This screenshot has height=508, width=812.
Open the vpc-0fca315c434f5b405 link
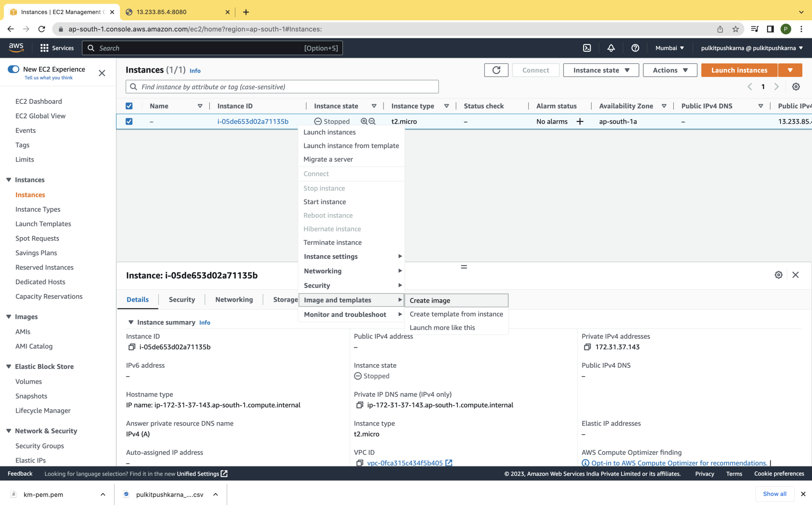pyautogui.click(x=404, y=463)
